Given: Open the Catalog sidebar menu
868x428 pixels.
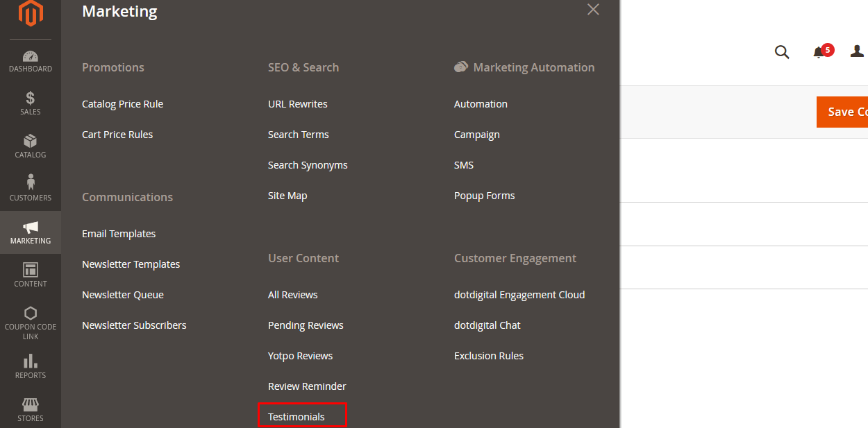Looking at the screenshot, I should point(31,146).
